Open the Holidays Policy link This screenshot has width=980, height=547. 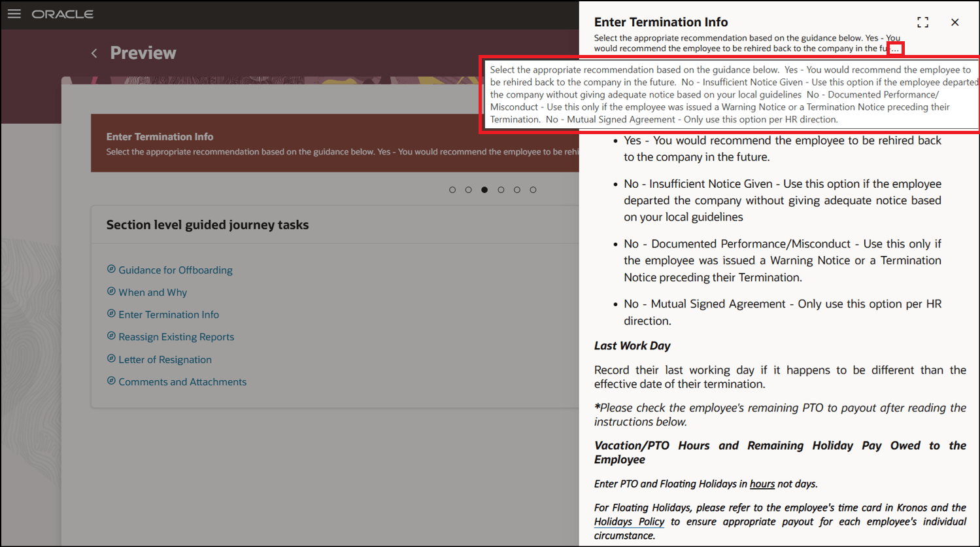628,521
